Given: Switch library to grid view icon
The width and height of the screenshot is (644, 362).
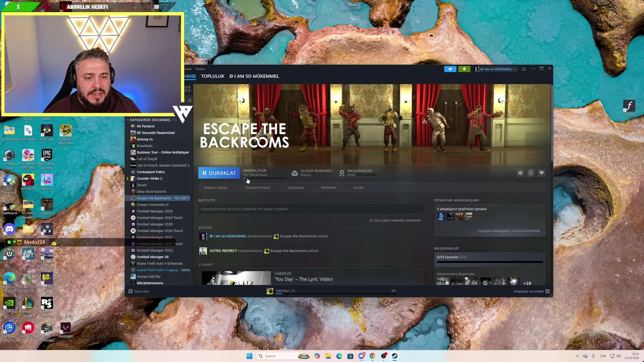Looking at the screenshot, I should [188, 88].
